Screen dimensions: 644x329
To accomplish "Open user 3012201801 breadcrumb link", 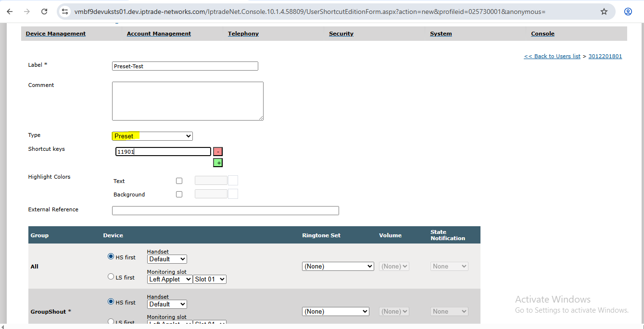I will (x=605, y=56).
